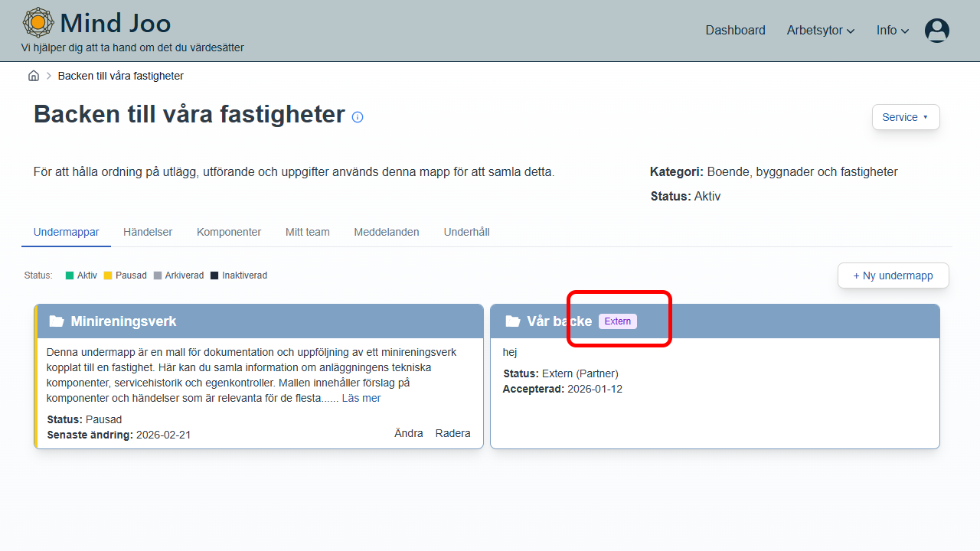Open the Meddelanden tab

point(387,232)
